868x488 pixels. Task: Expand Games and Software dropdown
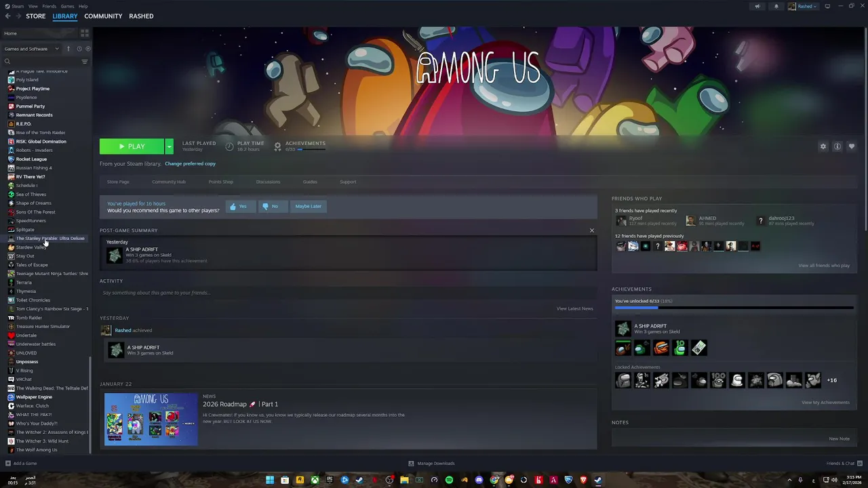pos(32,49)
